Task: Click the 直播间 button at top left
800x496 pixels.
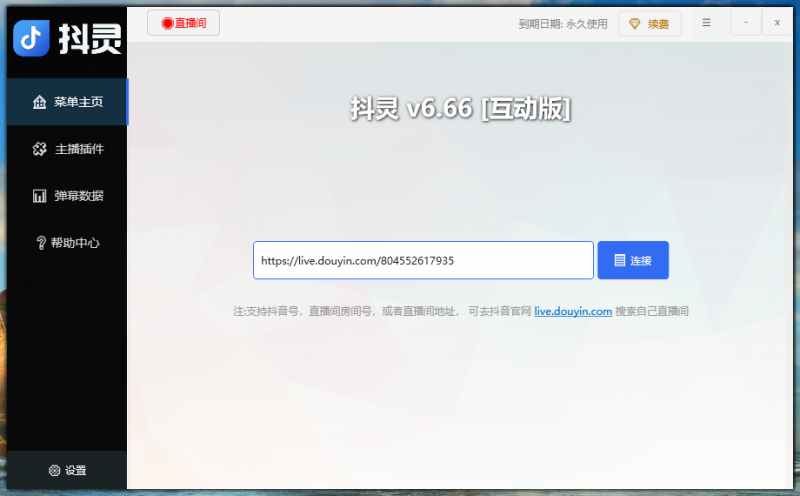Action: pyautogui.click(x=183, y=23)
